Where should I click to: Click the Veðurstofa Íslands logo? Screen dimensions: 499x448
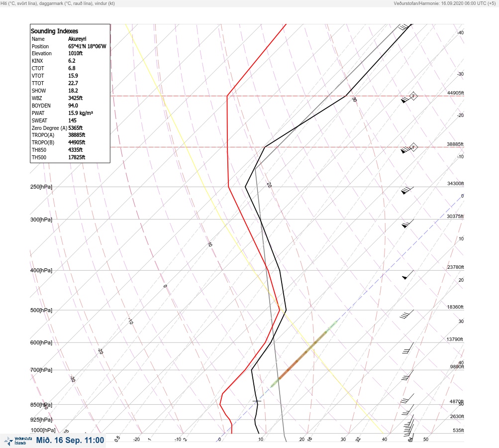pyautogui.click(x=18, y=441)
